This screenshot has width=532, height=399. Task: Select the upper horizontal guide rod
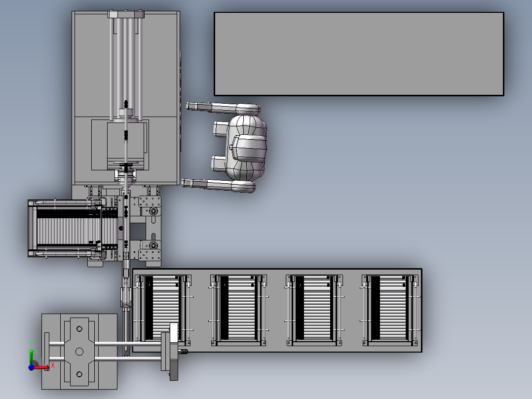click(105, 344)
